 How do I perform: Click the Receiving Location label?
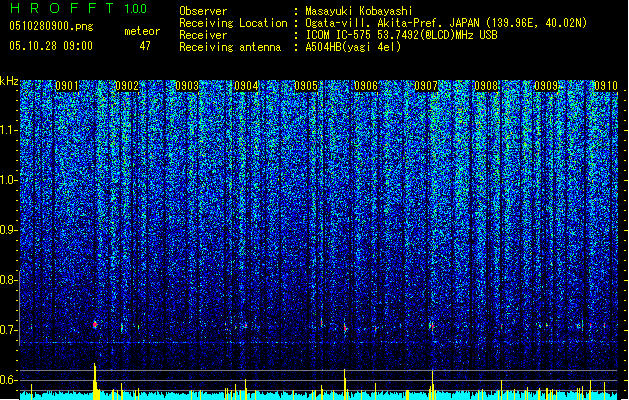point(233,23)
